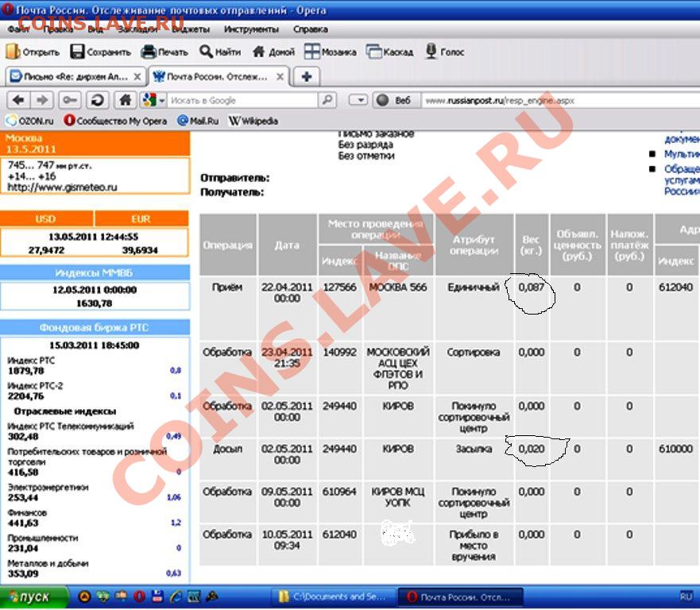This screenshot has height=610, width=700.
Task: Open the Справка menu
Action: [311, 29]
